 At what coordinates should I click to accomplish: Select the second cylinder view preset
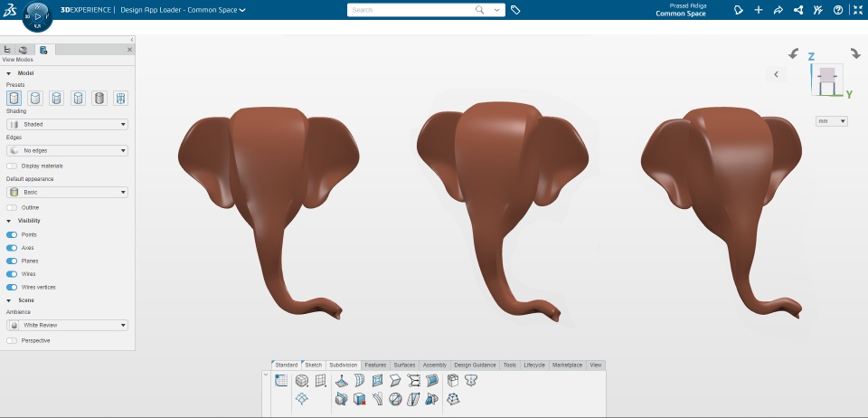click(x=35, y=98)
